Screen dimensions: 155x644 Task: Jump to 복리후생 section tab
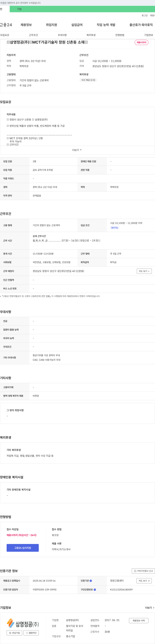point(91,35)
